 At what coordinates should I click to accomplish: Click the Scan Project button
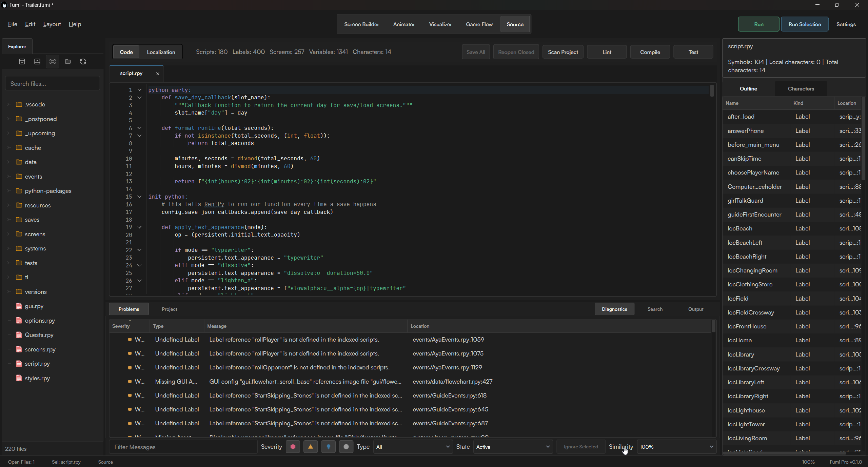[563, 52]
